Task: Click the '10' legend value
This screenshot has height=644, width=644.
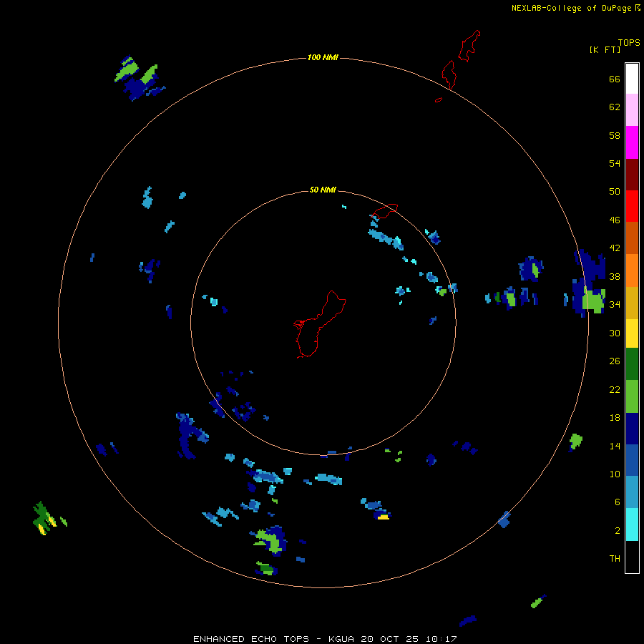Action: pos(615,474)
